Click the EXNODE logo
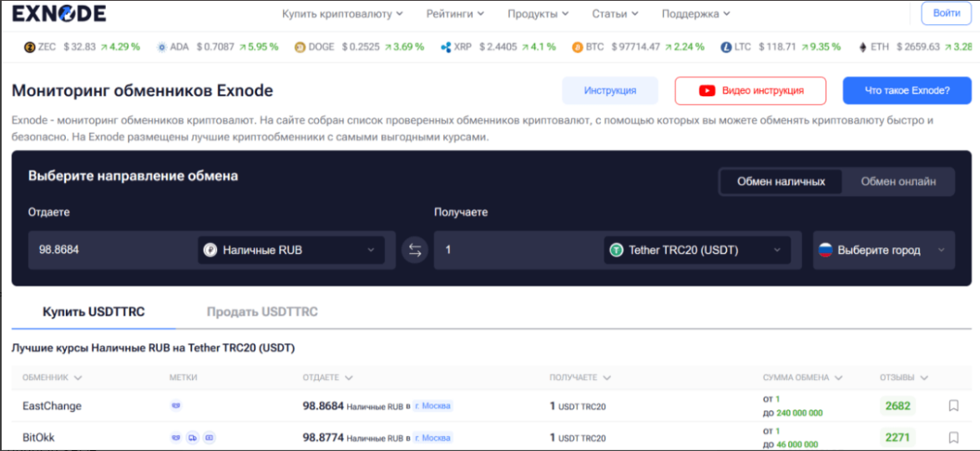 59,13
